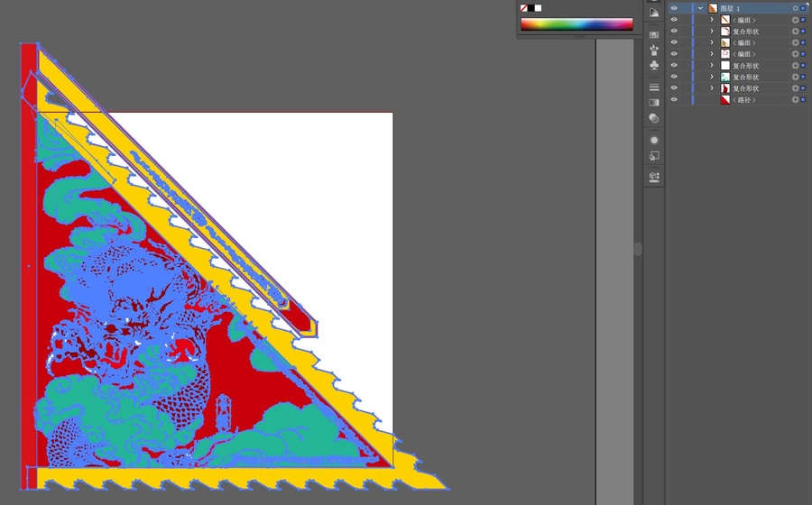Hide the teal 复合形状 via eye icon

[674, 77]
